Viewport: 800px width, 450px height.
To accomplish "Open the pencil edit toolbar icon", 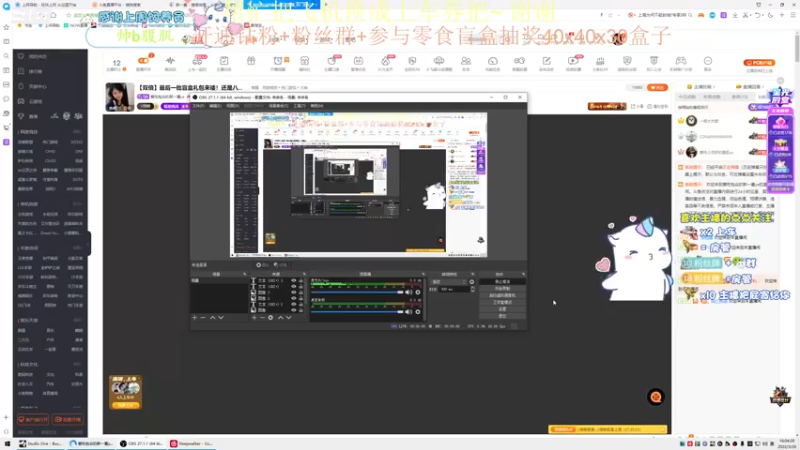I will click(x=546, y=63).
